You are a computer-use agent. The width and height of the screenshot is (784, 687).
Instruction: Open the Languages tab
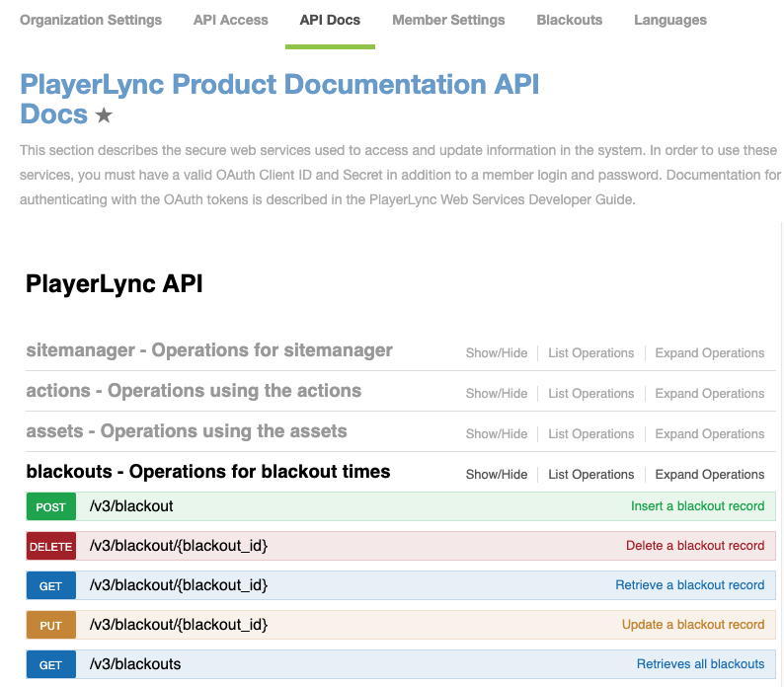click(x=670, y=20)
